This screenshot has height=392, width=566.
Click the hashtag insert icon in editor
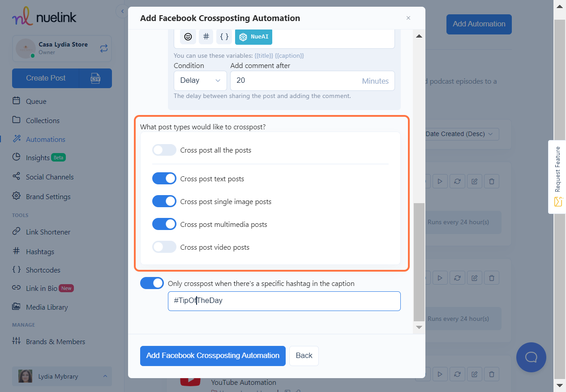coord(206,37)
